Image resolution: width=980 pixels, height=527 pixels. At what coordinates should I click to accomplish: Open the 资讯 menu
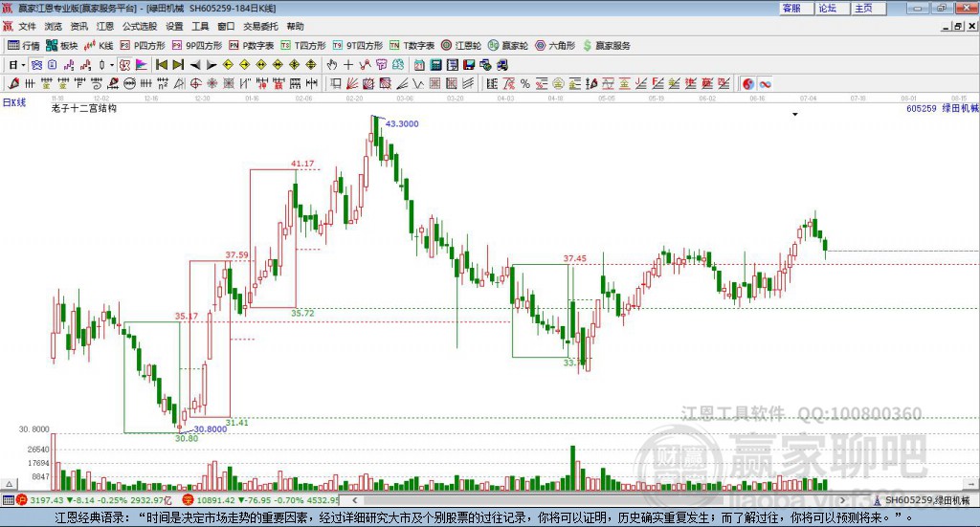click(x=78, y=26)
